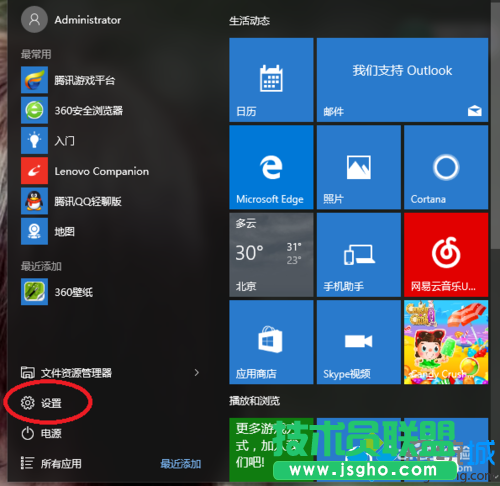500x486 pixels.
Task: Open 腾讯QQ轻聊版 penguin icon
Action: click(34, 201)
